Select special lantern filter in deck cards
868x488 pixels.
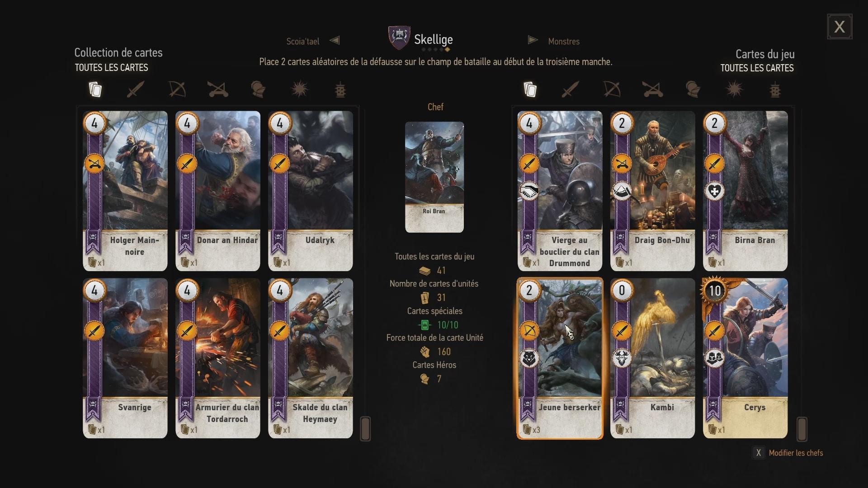point(775,89)
